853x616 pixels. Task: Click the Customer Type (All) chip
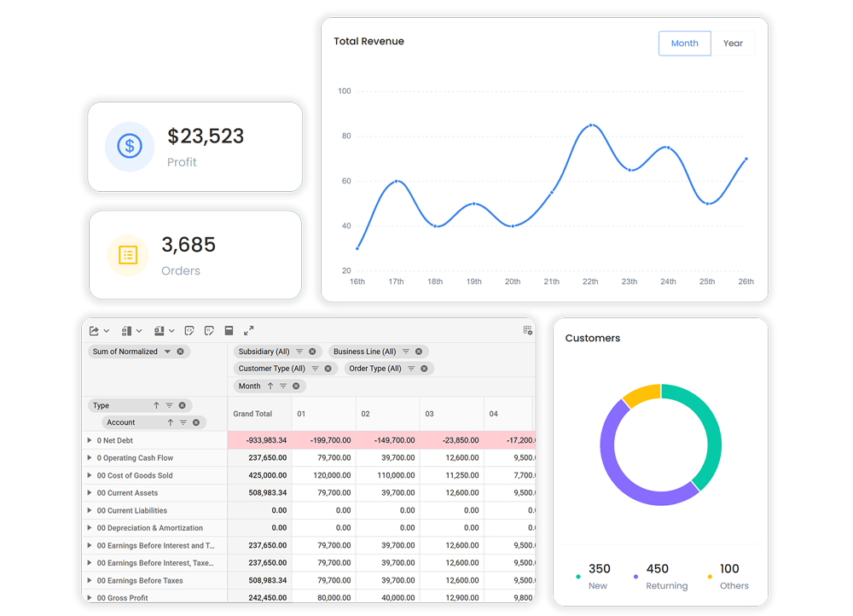(x=271, y=369)
